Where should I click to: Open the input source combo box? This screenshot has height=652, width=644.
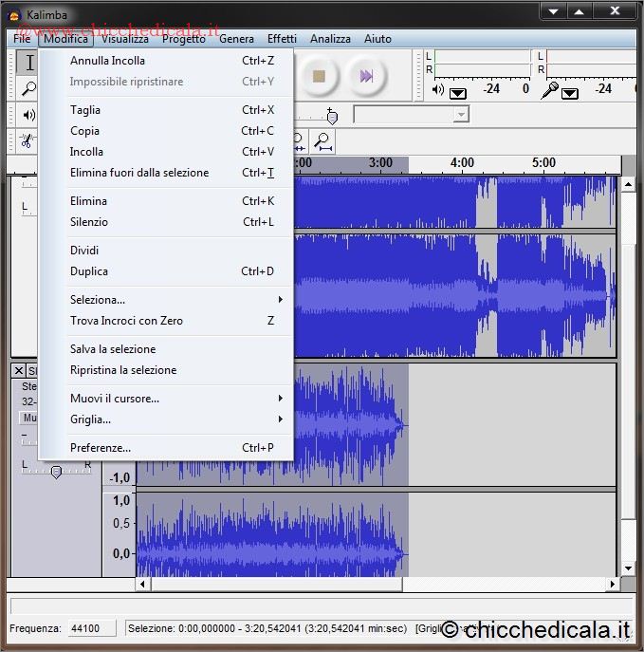tap(411, 115)
